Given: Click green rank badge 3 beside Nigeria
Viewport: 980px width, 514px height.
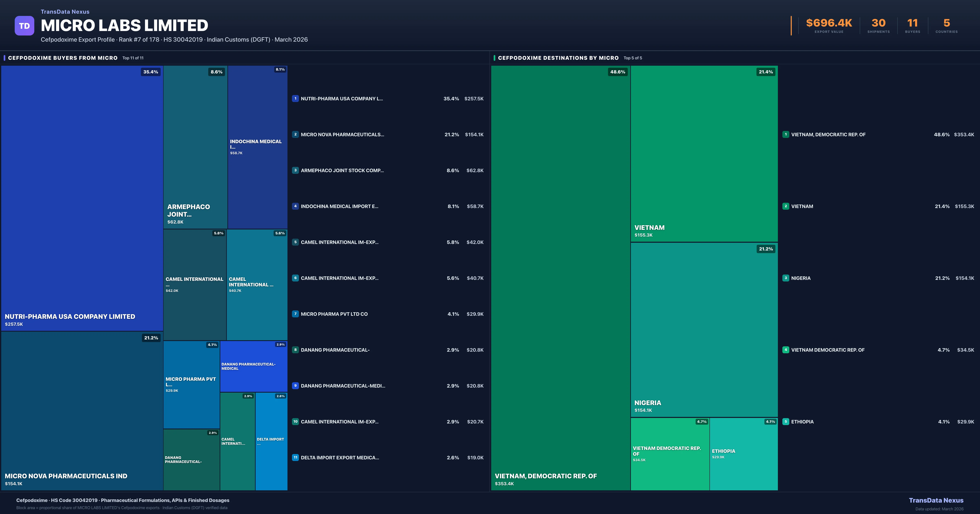Looking at the screenshot, I should point(786,278).
